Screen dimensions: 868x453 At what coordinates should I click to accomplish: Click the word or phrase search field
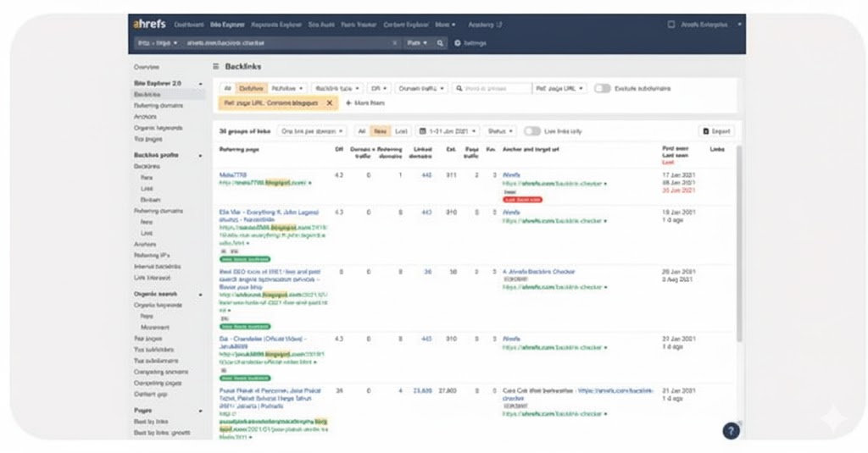(x=492, y=88)
